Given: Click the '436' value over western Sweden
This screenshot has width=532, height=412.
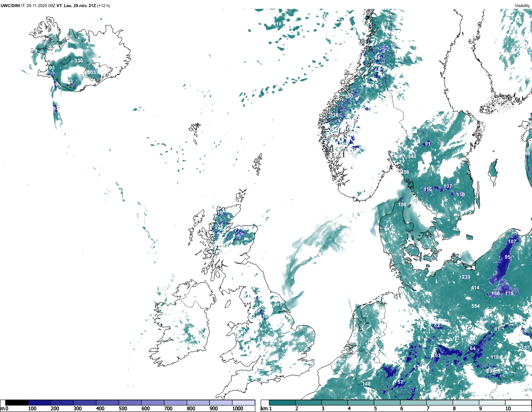Looking at the screenshot, I should 405,172.
